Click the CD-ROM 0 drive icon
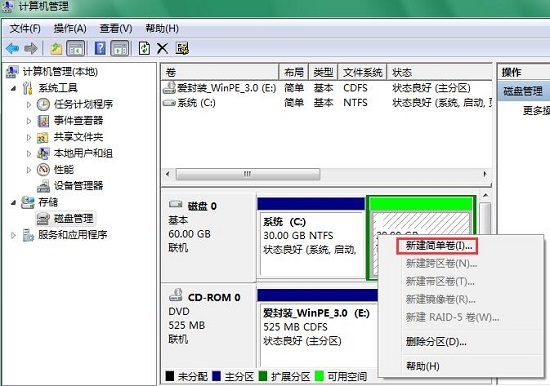550x386 pixels. (x=175, y=295)
